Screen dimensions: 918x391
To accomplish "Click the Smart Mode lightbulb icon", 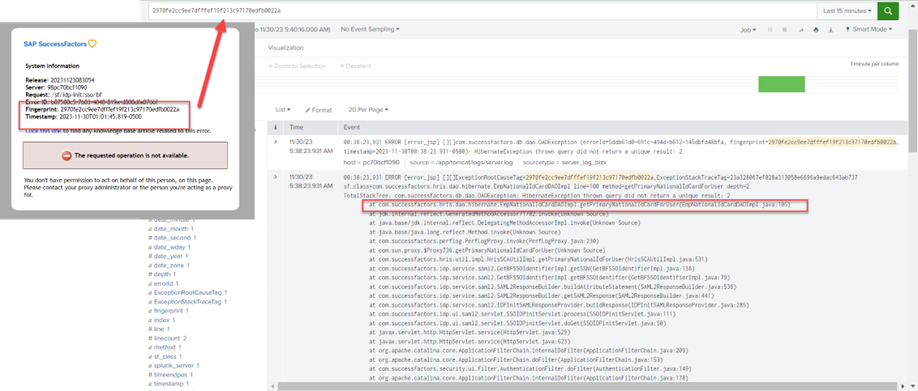I will coord(847,29).
